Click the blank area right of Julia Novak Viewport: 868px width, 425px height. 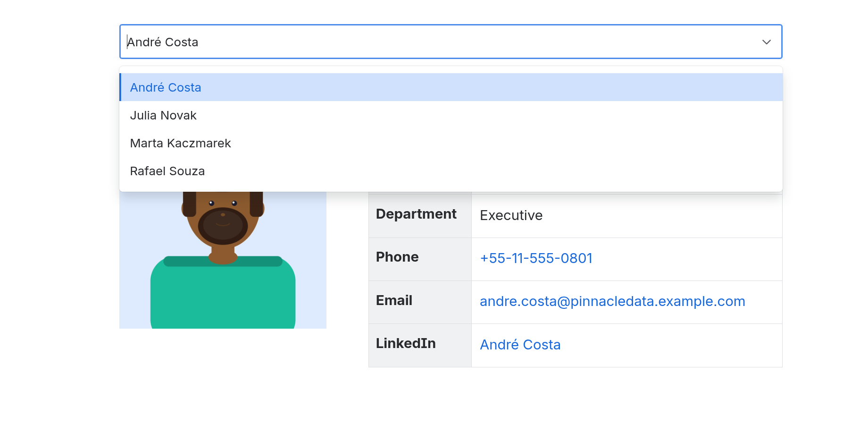(472, 115)
